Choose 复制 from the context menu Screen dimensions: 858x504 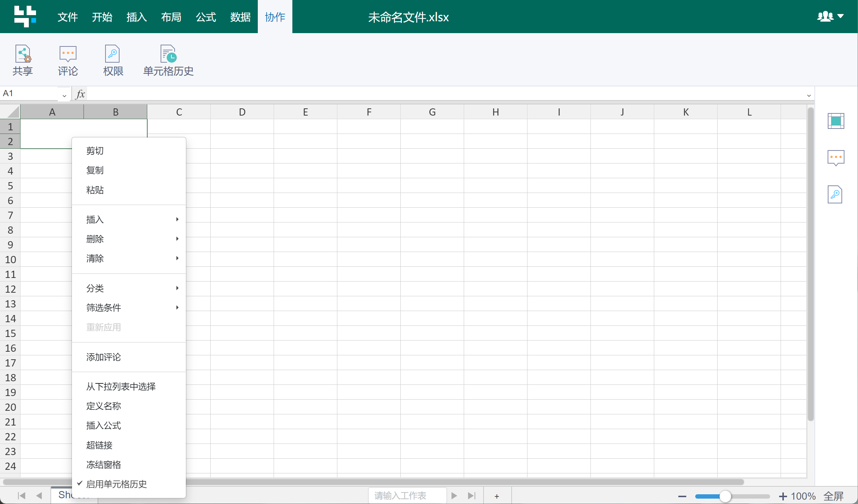pyautogui.click(x=95, y=170)
